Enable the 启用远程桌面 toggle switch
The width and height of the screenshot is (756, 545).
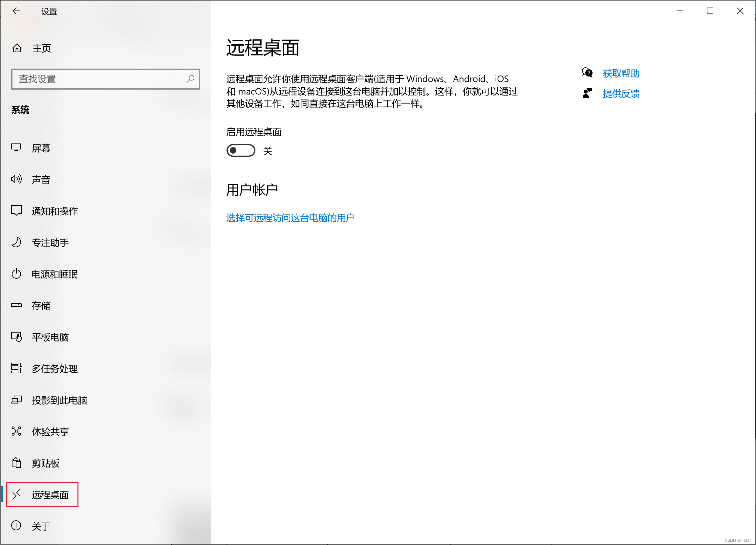241,151
